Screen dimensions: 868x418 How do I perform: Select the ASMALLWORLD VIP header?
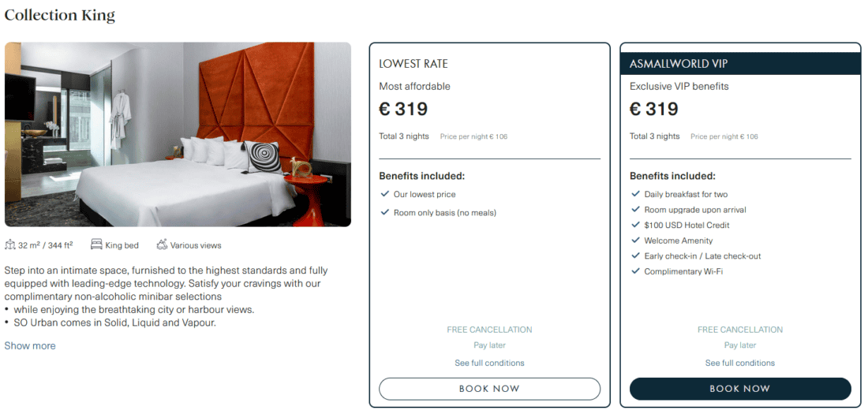(740, 64)
